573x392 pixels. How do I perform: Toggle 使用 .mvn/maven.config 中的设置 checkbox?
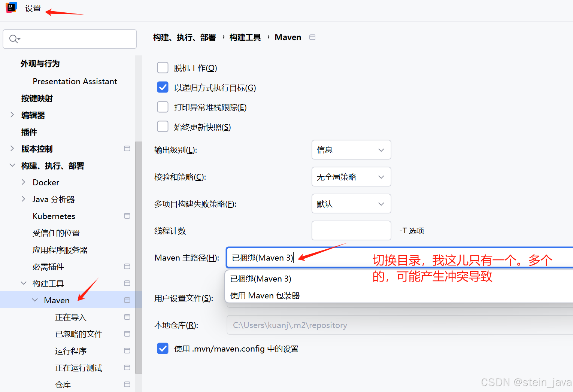click(x=163, y=349)
